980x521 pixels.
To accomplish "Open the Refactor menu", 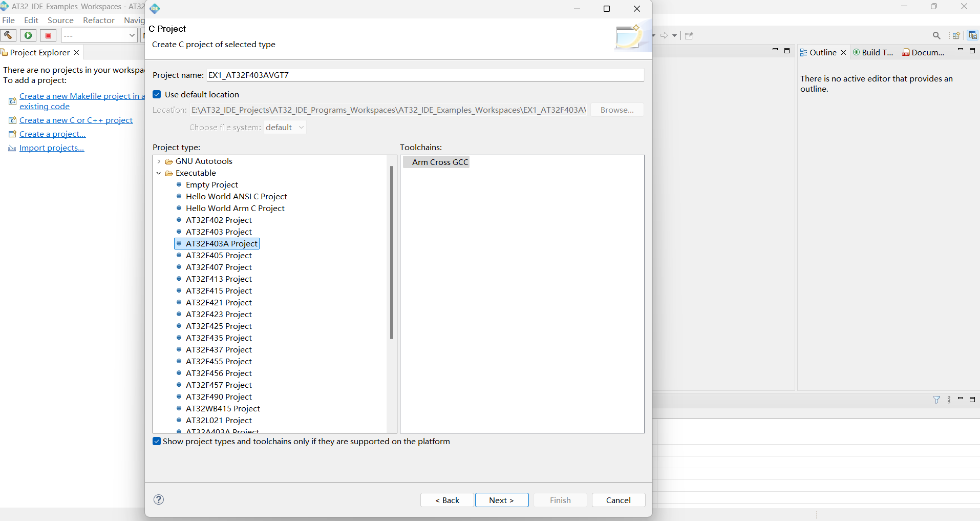I will pyautogui.click(x=99, y=20).
